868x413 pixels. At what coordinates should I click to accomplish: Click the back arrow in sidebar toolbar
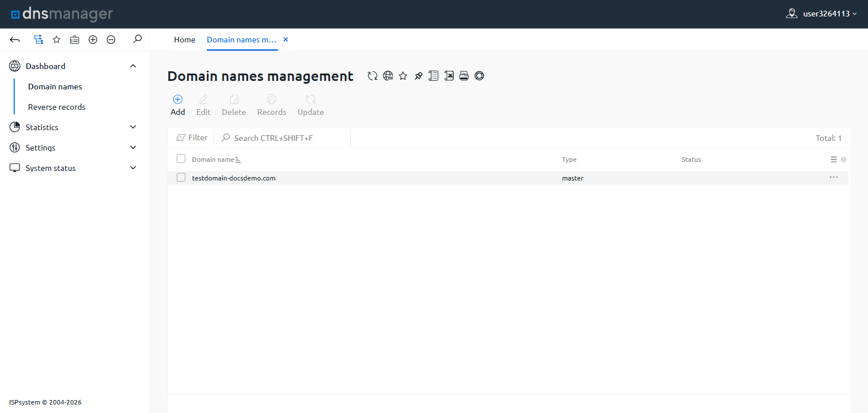coord(15,40)
